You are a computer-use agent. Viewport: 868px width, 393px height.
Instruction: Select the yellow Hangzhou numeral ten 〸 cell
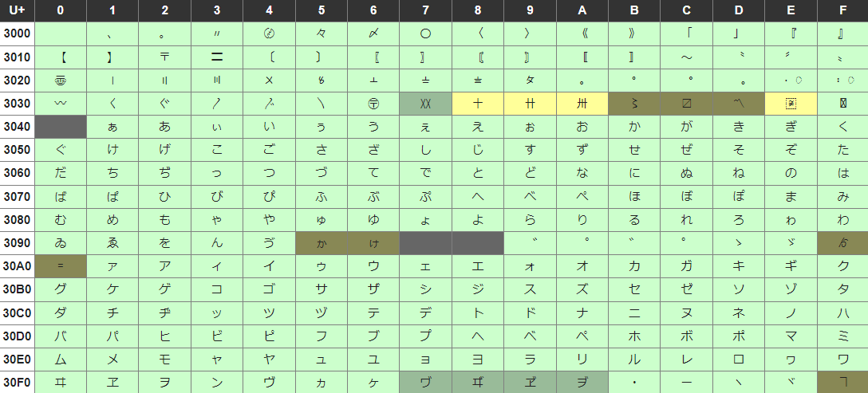coord(477,104)
